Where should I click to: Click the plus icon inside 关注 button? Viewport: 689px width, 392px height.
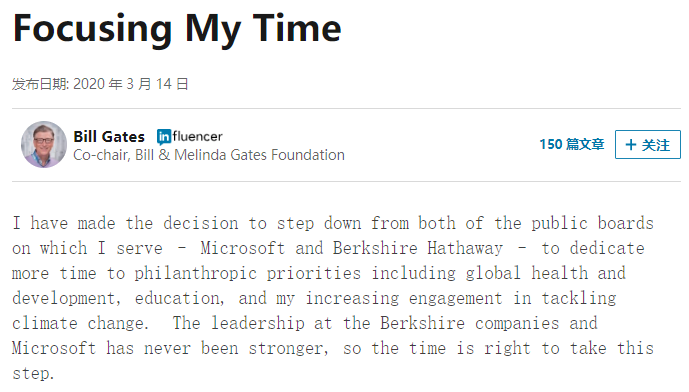coord(631,145)
